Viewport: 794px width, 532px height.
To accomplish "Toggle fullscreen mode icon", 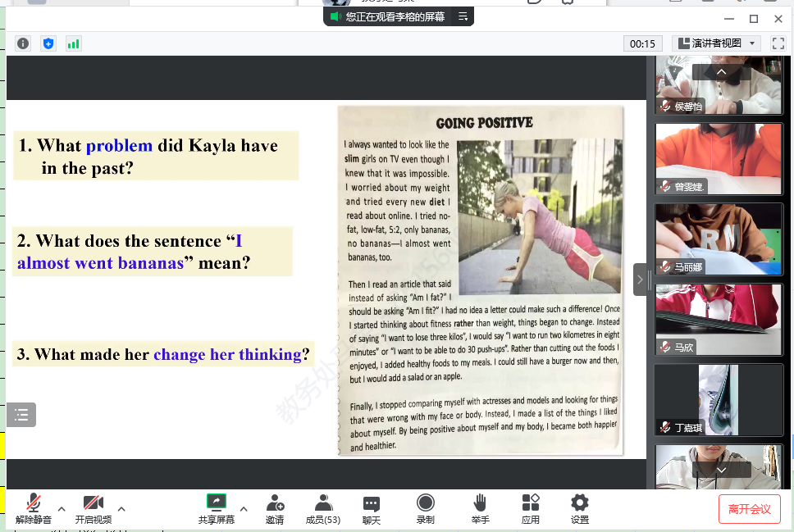I will (x=778, y=43).
